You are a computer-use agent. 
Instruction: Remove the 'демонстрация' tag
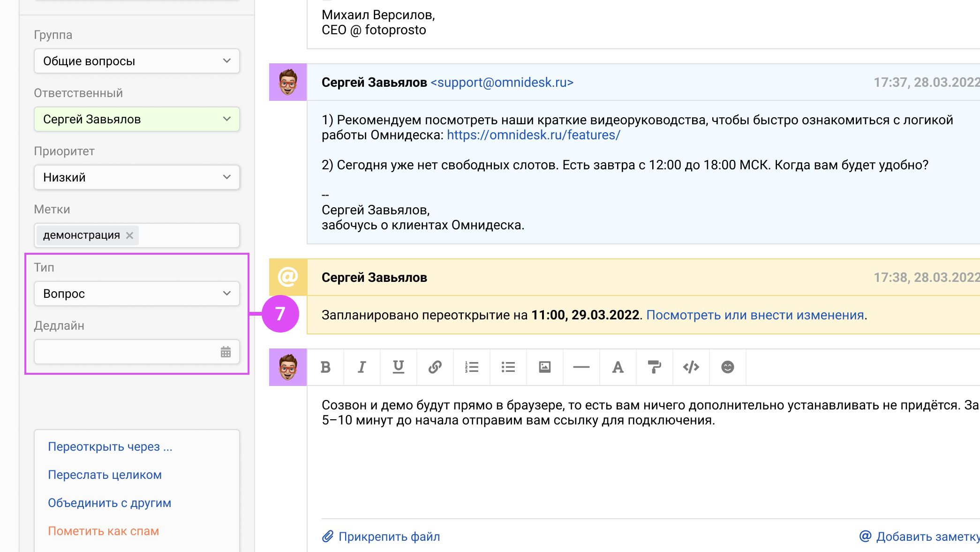pos(130,235)
